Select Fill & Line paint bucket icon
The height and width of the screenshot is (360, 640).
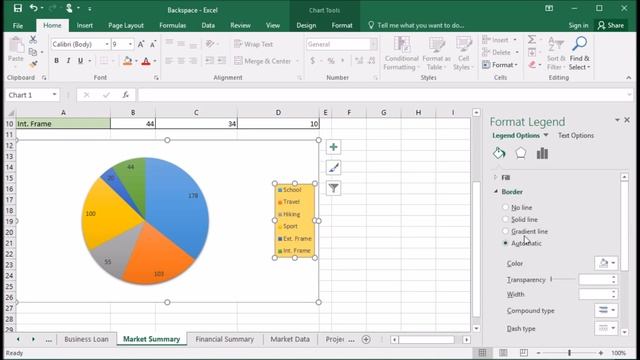click(499, 153)
